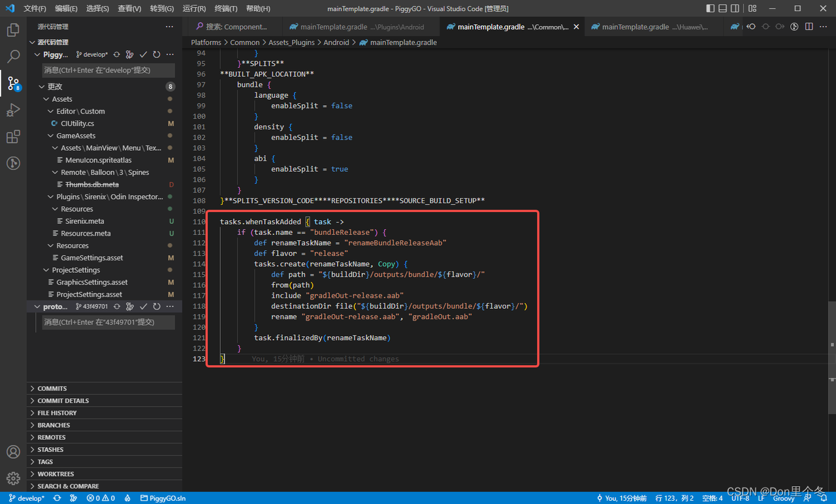Open the Explorer view in activity bar

13,30
